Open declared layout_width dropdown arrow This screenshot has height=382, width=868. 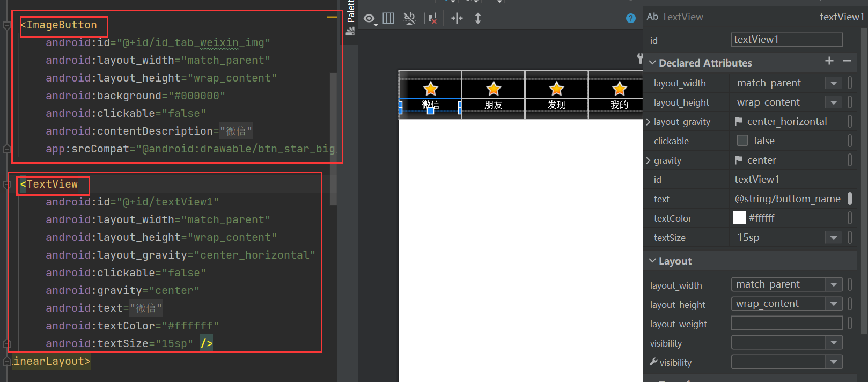[x=833, y=83]
